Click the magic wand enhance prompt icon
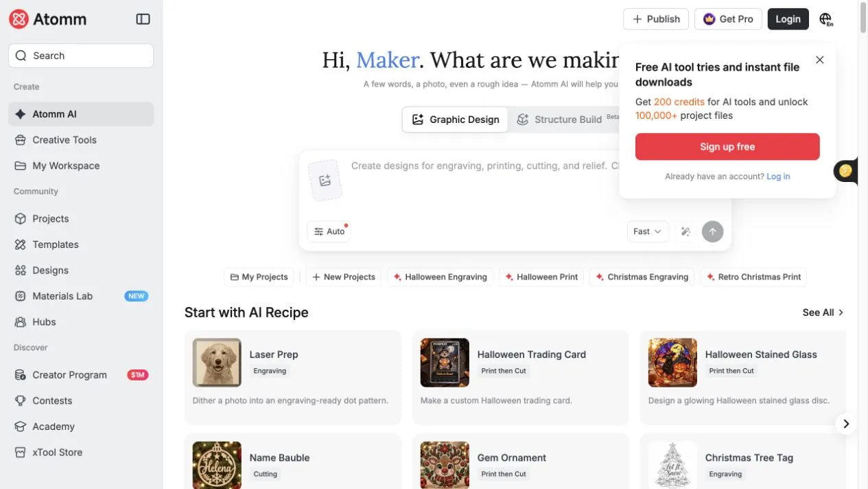Viewport: 868px width, 489px height. pyautogui.click(x=685, y=231)
